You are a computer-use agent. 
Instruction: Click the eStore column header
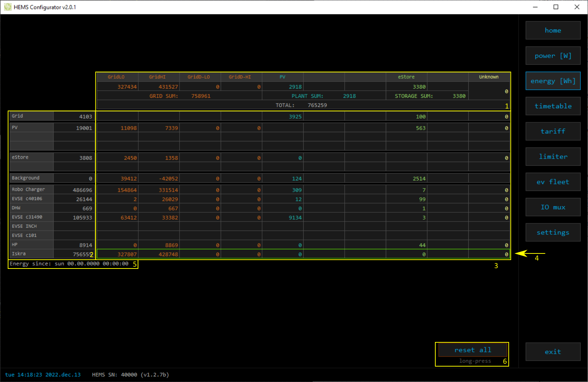[x=406, y=77]
